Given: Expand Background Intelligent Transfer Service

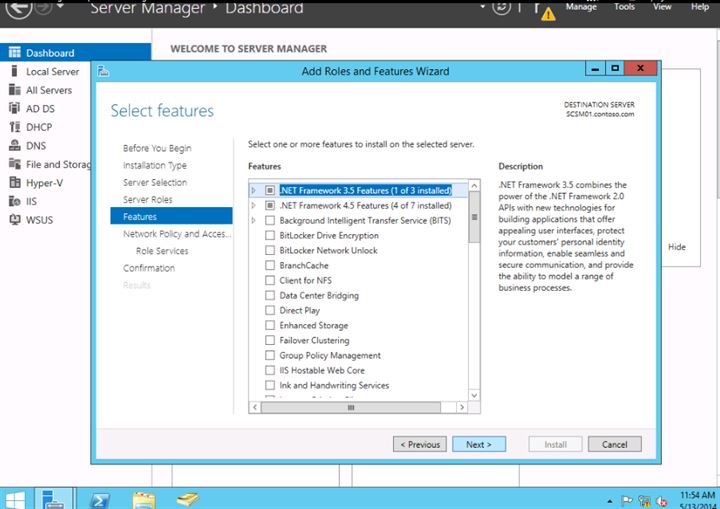Looking at the screenshot, I should tap(254, 220).
